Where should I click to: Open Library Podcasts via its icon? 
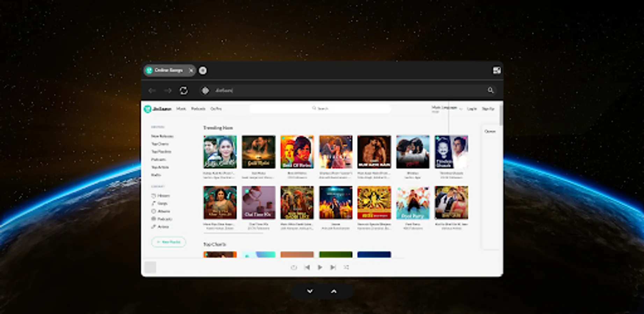point(153,219)
